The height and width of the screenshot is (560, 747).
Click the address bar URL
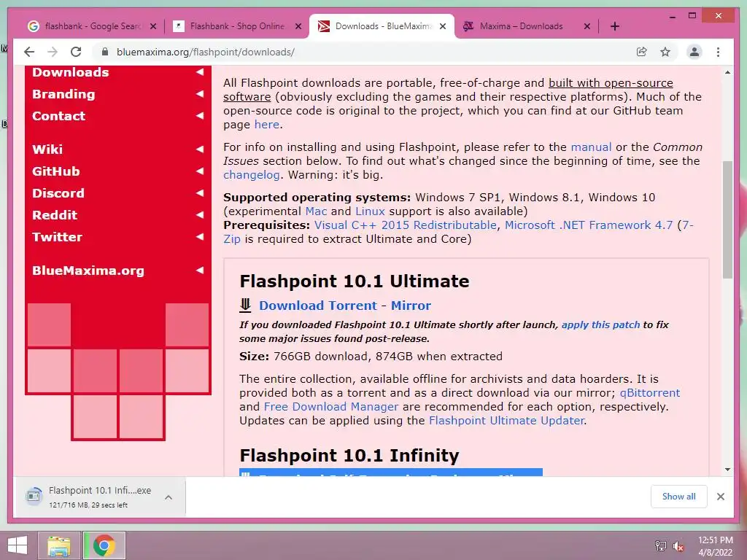coord(205,52)
